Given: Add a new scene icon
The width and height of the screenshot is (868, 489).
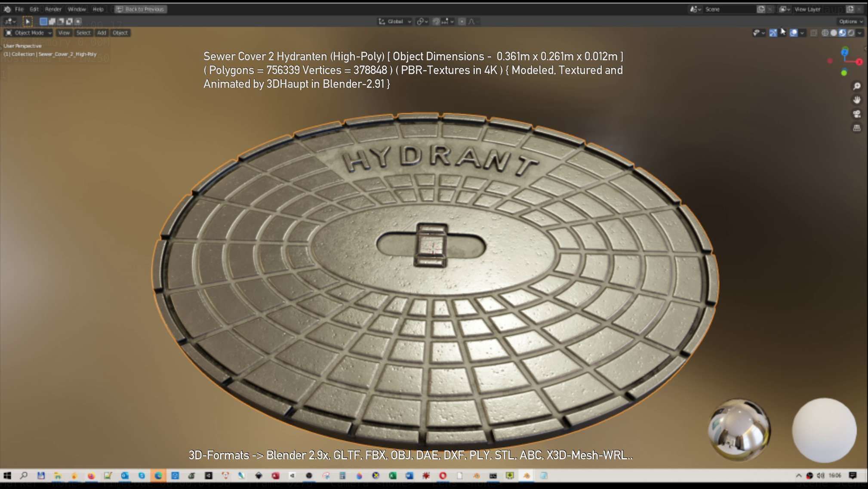Looking at the screenshot, I should tap(761, 9).
